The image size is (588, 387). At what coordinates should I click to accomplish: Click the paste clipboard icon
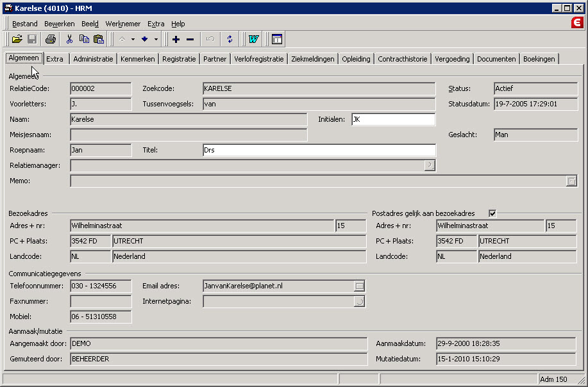click(99, 39)
